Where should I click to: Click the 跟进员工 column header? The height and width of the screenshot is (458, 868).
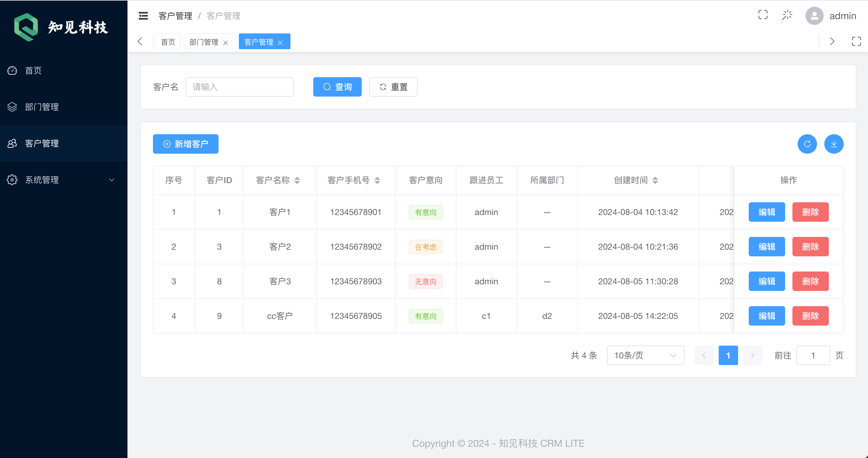(486, 180)
